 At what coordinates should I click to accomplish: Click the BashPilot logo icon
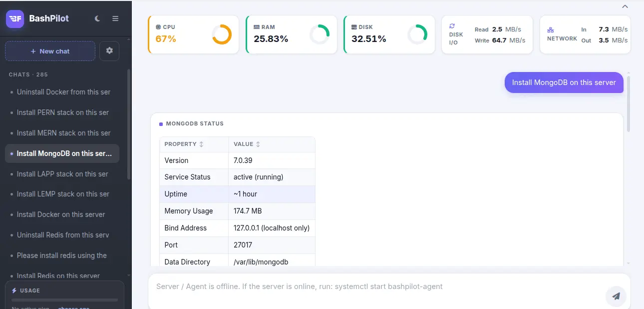[15, 18]
